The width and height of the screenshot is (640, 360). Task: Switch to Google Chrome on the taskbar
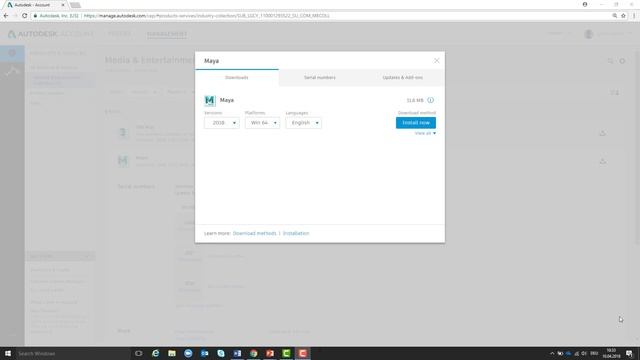click(253, 353)
